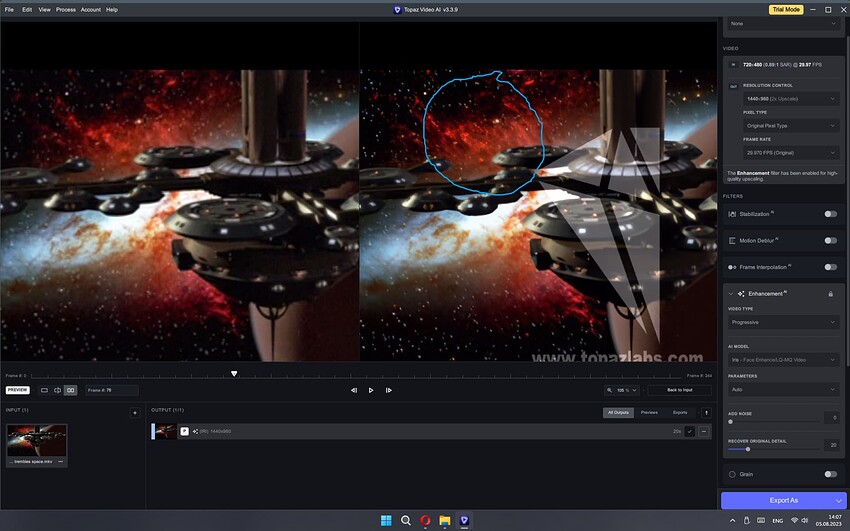Click the Back to Input button

(679, 390)
